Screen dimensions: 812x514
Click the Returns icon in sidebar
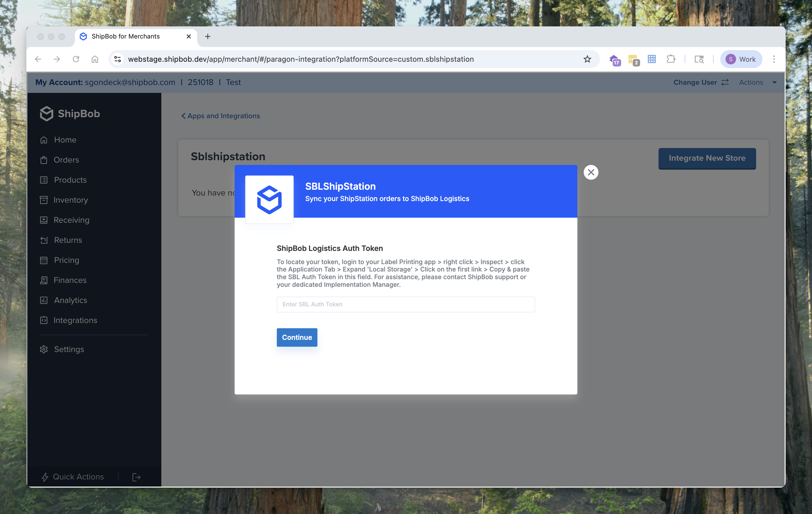[44, 240]
